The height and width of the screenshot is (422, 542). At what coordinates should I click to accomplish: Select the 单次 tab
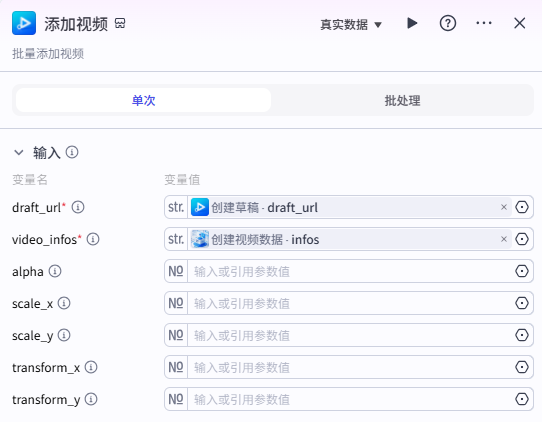coord(143,100)
